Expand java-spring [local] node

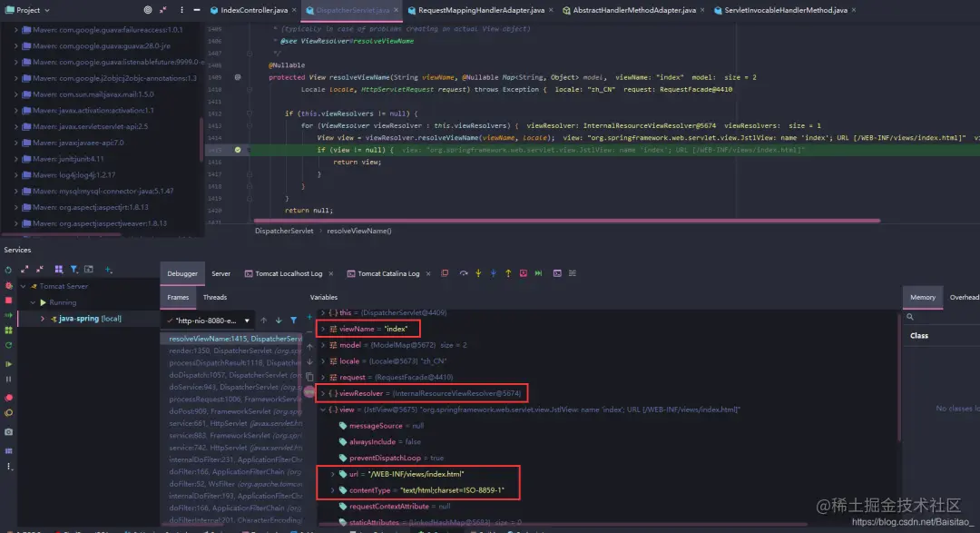tap(43, 319)
